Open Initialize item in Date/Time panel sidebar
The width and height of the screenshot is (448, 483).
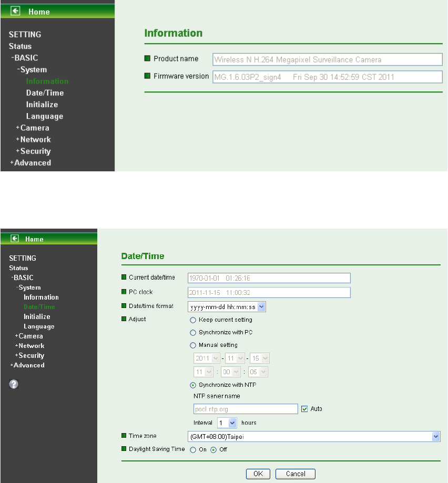pos(37,317)
